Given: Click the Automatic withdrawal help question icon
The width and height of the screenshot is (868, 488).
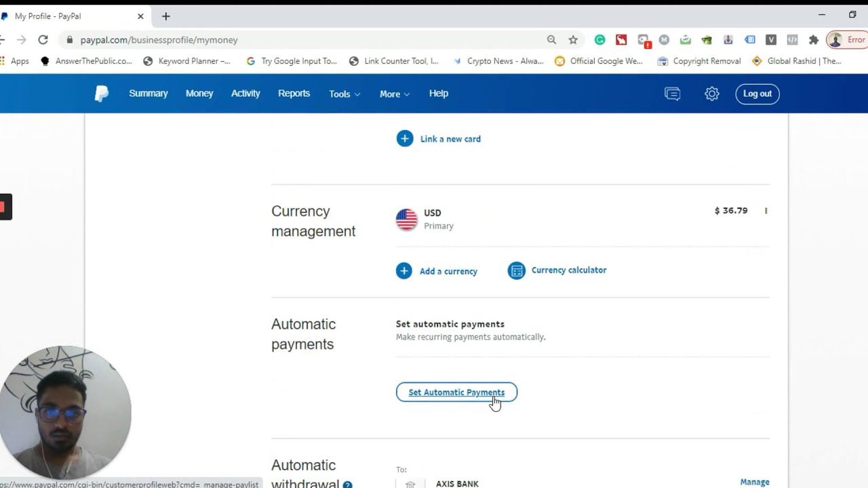Looking at the screenshot, I should (347, 485).
